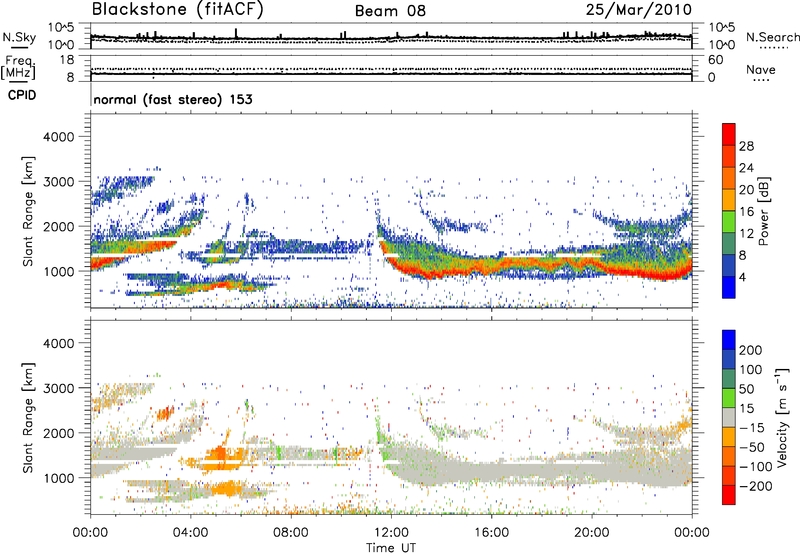Select the Freq. [MHz] axis label
The height and width of the screenshot is (554, 800).
(x=18, y=68)
